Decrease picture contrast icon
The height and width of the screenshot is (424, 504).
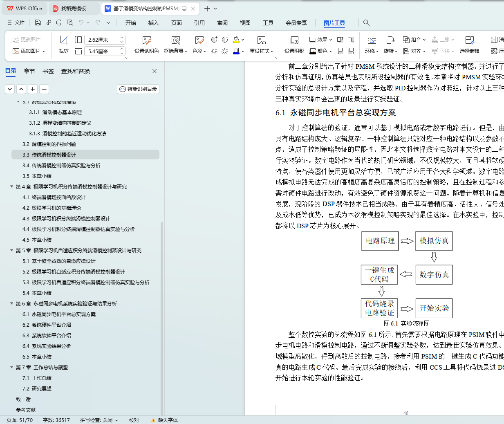tap(225, 40)
